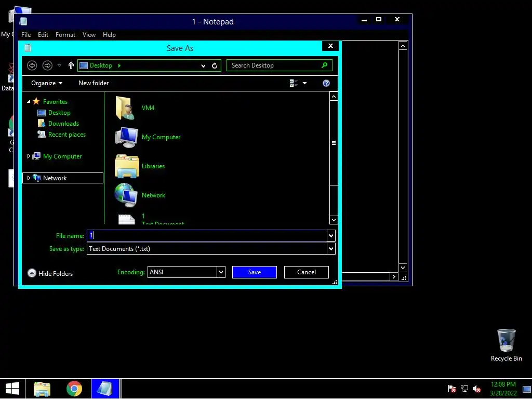Viewport: 532px width, 399px height.
Task: Select My Computer in navigation pane
Action: click(x=62, y=156)
